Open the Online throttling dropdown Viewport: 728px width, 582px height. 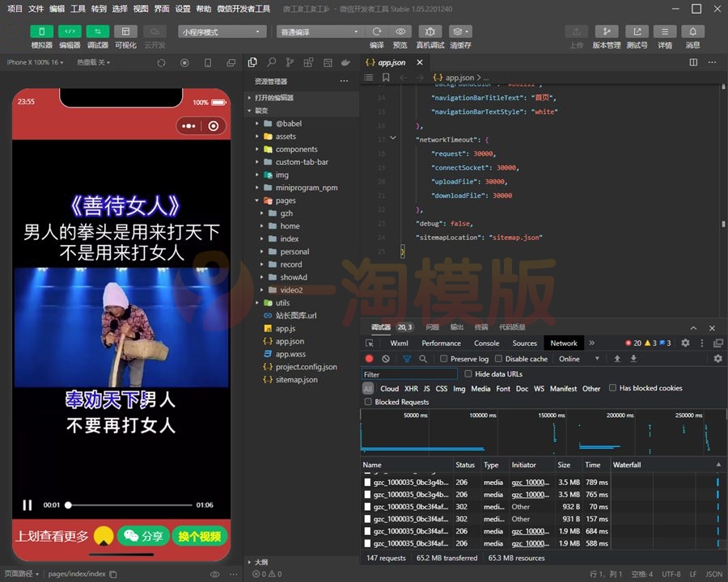tap(579, 359)
